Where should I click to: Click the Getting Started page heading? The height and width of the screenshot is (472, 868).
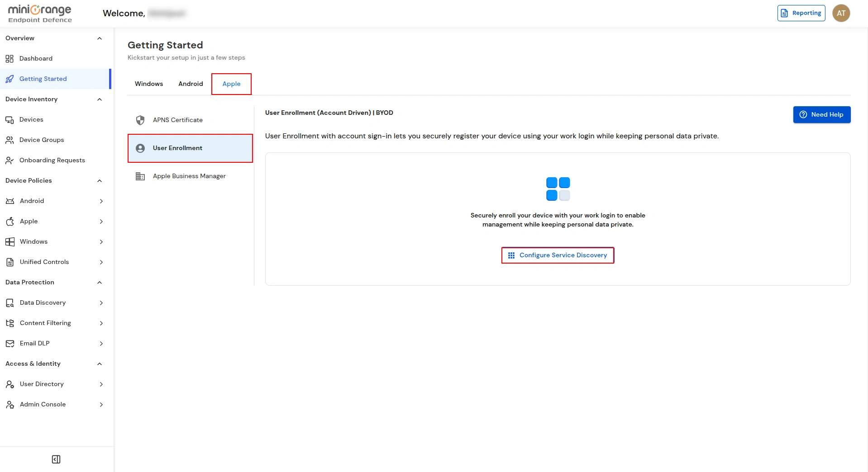(x=165, y=45)
